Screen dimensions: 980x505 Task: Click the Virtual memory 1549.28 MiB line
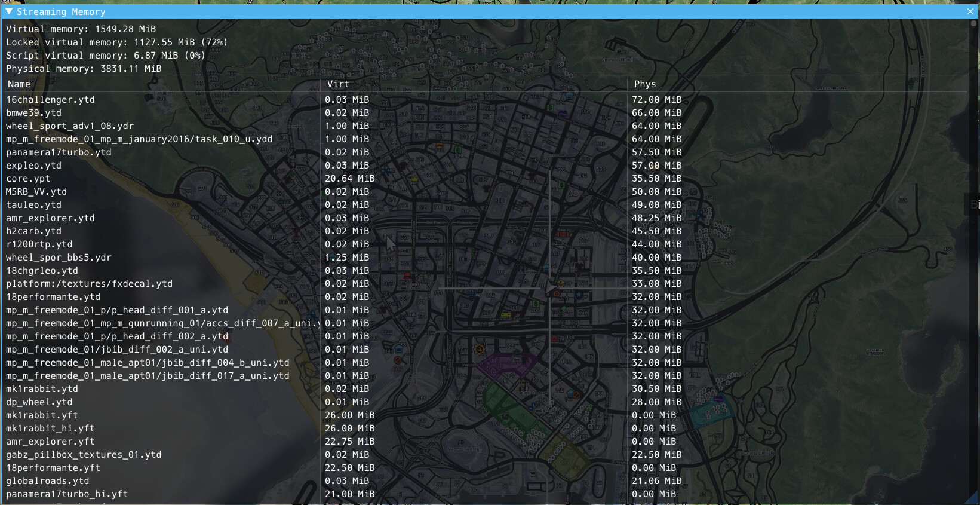click(81, 29)
